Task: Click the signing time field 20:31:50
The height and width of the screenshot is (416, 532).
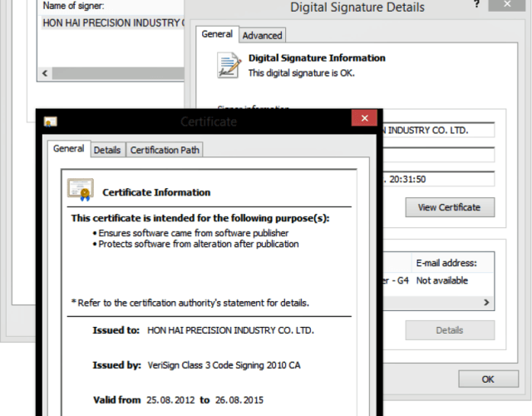Action: coord(439,179)
